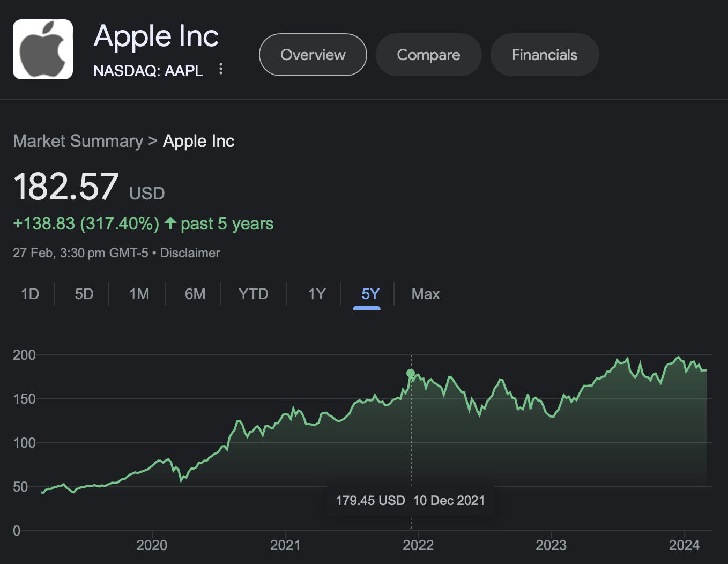
Task: Switch chart to 1M range
Action: pyautogui.click(x=139, y=294)
